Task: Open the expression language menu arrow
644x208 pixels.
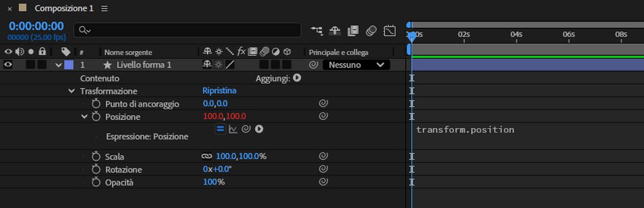Action: click(259, 129)
